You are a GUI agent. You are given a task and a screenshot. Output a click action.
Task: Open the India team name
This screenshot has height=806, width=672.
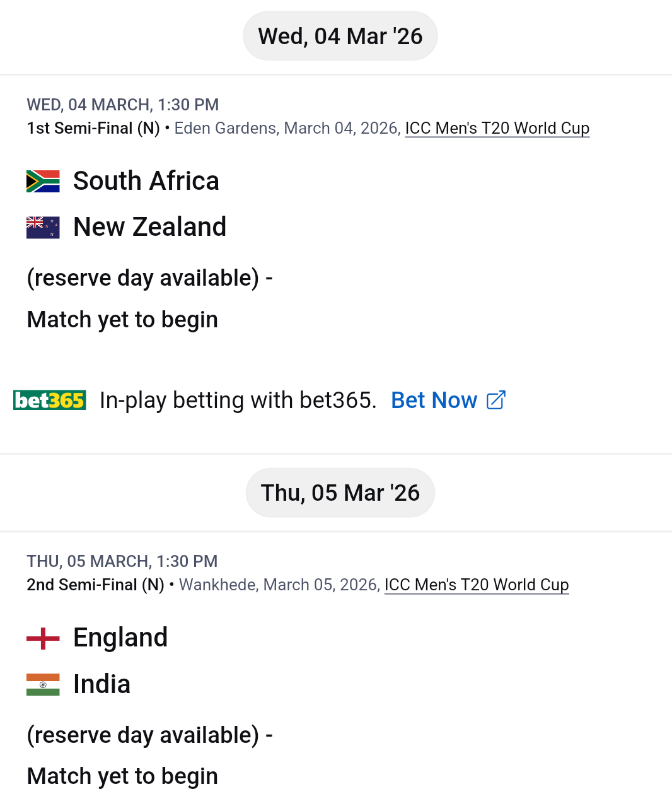101,685
